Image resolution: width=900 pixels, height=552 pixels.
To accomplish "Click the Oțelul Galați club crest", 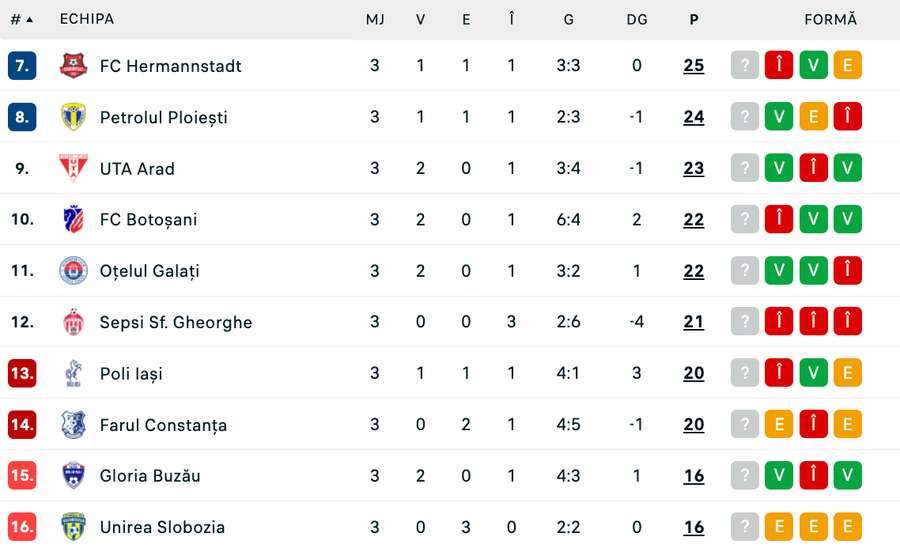I will pyautogui.click(x=73, y=271).
